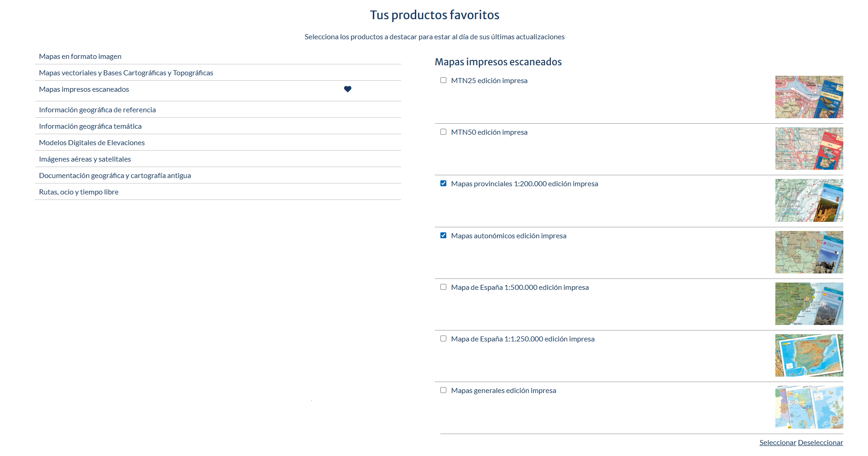The height and width of the screenshot is (456, 868).
Task: Click the Deseleccionar link
Action: [x=820, y=443]
